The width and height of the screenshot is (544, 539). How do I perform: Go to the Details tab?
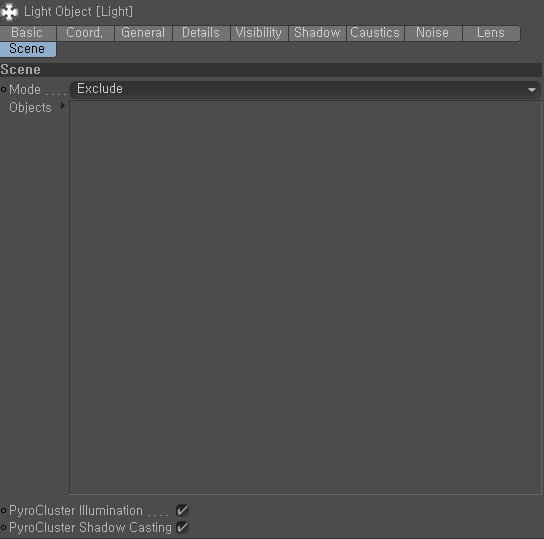201,33
